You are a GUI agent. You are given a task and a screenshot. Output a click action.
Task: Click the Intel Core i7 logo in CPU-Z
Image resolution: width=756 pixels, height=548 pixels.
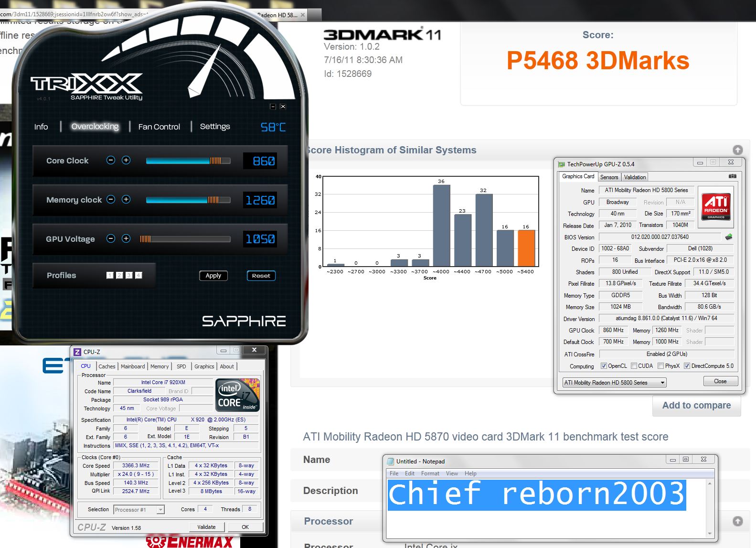click(x=237, y=395)
